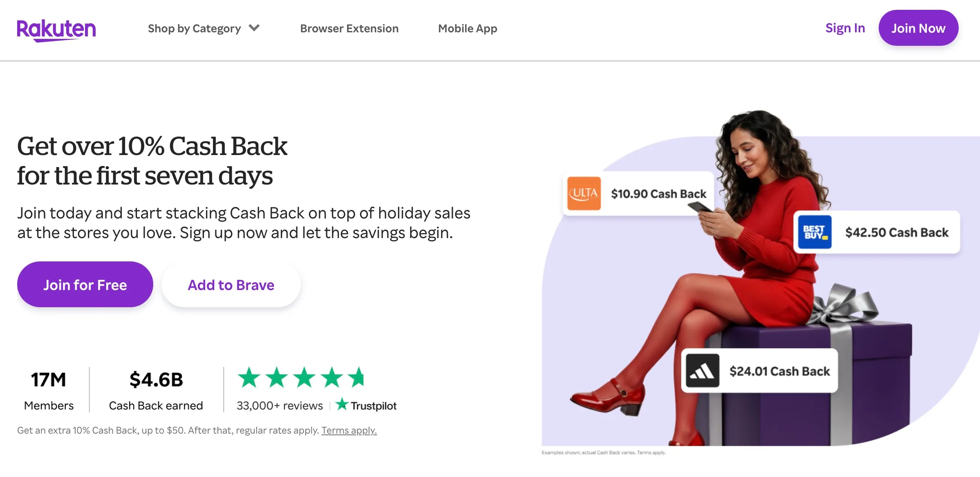Click the $24.01 Cash Back card
This screenshot has height=477, width=980.
(759, 371)
